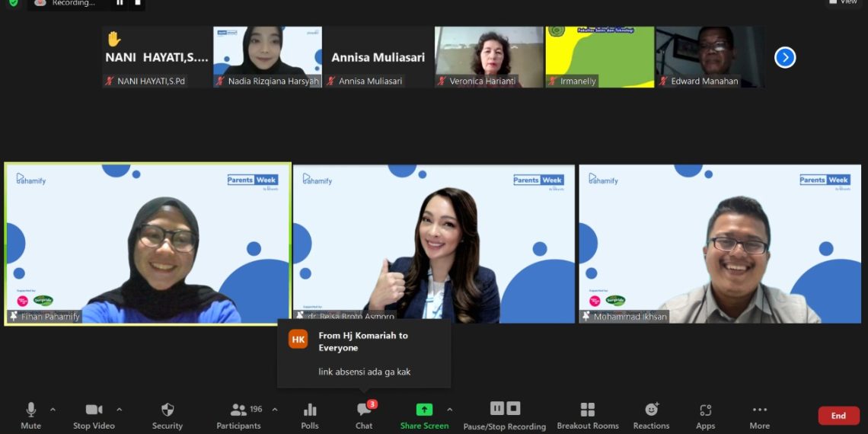Click the red End meeting button
The image size is (868, 434).
click(838, 416)
